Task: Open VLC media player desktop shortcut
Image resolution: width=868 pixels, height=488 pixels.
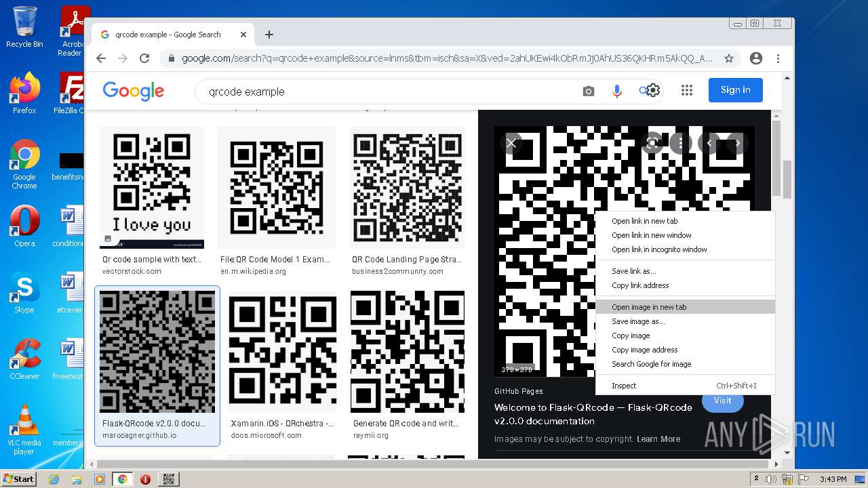Action: click(x=24, y=430)
